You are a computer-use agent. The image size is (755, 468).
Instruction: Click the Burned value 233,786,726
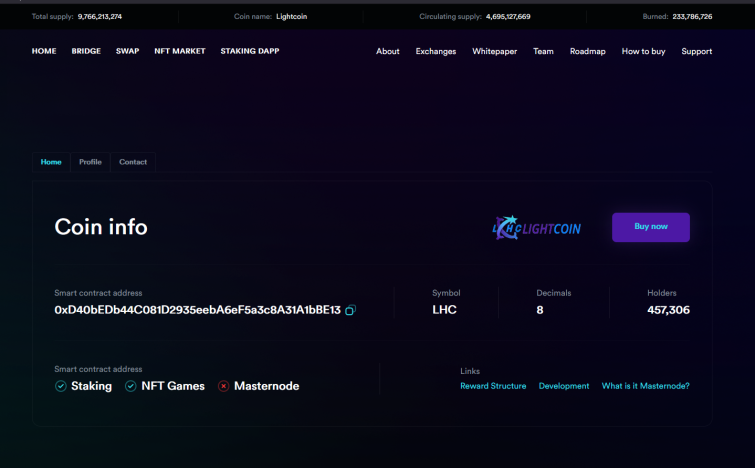coord(692,16)
